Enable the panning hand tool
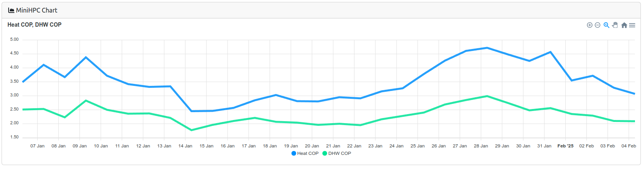This screenshot has width=644, height=169. click(615, 25)
